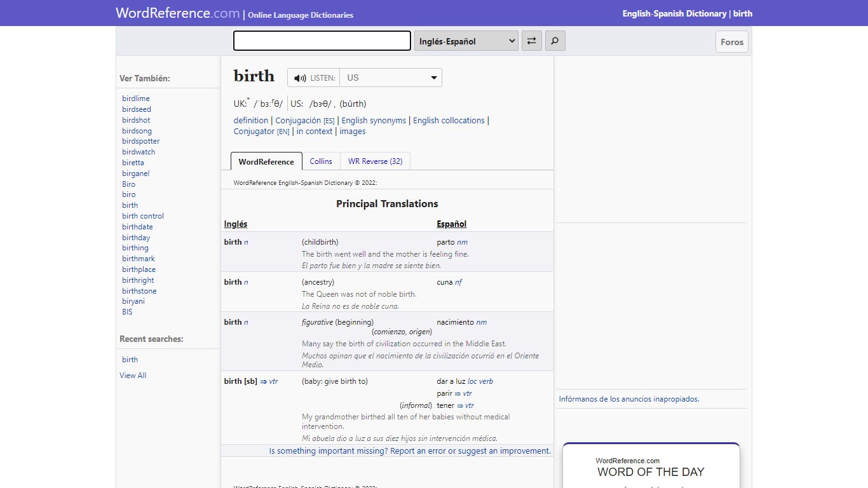Click Report an error or suggest improvement link

click(x=410, y=451)
